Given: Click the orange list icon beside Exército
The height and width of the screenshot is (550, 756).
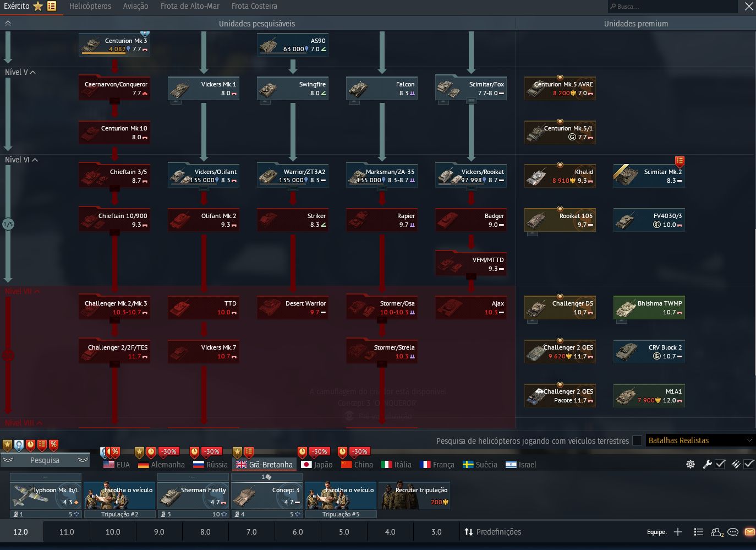Looking at the screenshot, I should [52, 6].
